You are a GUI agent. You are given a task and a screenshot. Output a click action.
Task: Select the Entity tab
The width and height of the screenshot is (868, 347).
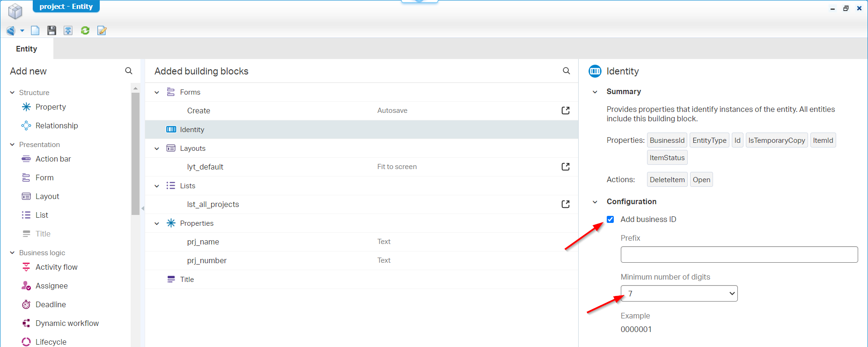coord(27,49)
